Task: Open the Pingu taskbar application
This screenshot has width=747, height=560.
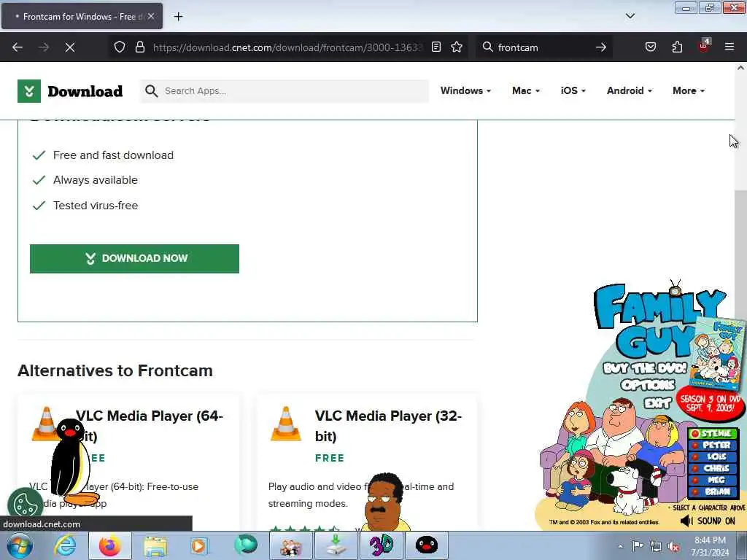Action: pos(426,545)
